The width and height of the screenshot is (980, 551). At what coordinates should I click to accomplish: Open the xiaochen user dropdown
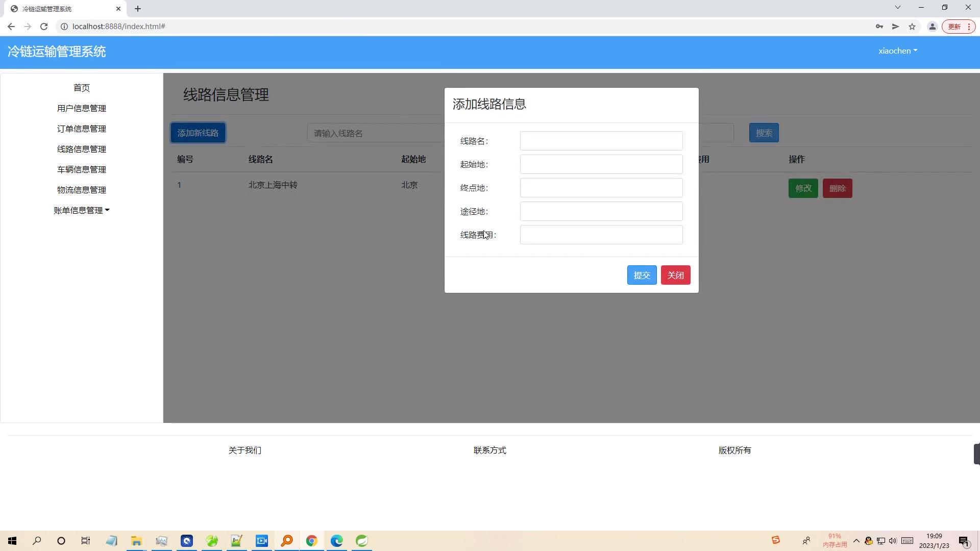(897, 51)
